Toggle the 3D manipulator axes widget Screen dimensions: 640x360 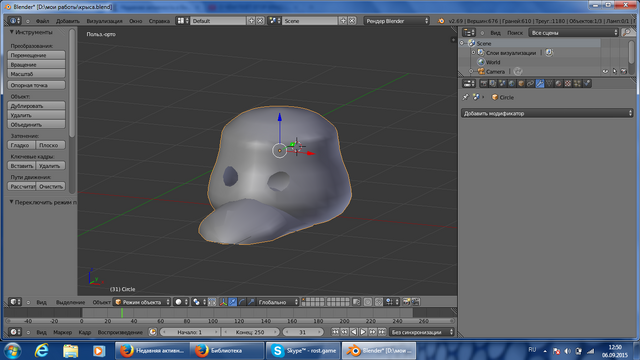pos(223,302)
